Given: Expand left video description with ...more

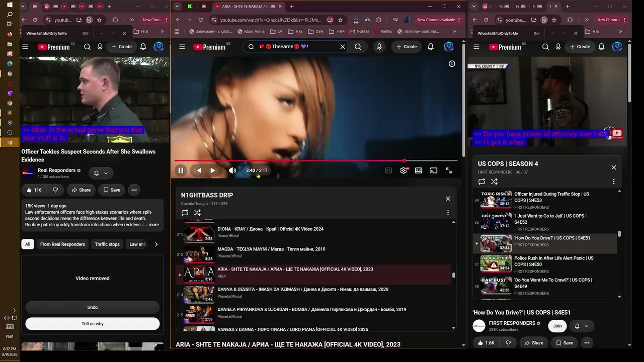Looking at the screenshot, I should click(x=152, y=225).
